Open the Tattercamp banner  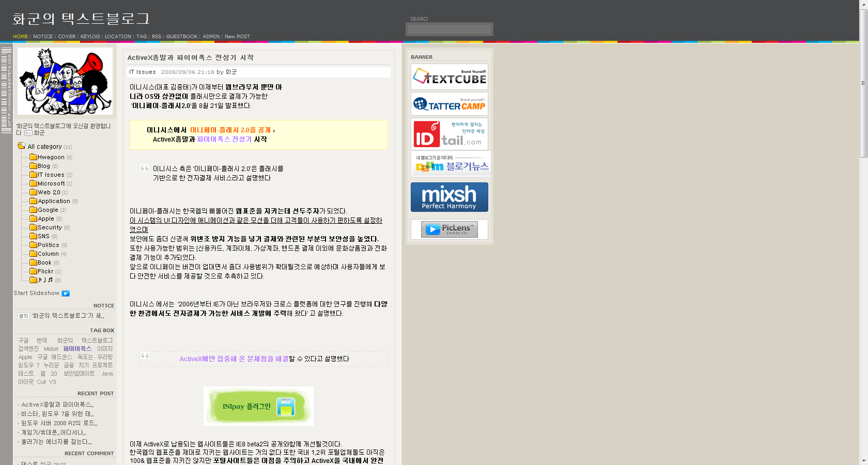click(450, 104)
